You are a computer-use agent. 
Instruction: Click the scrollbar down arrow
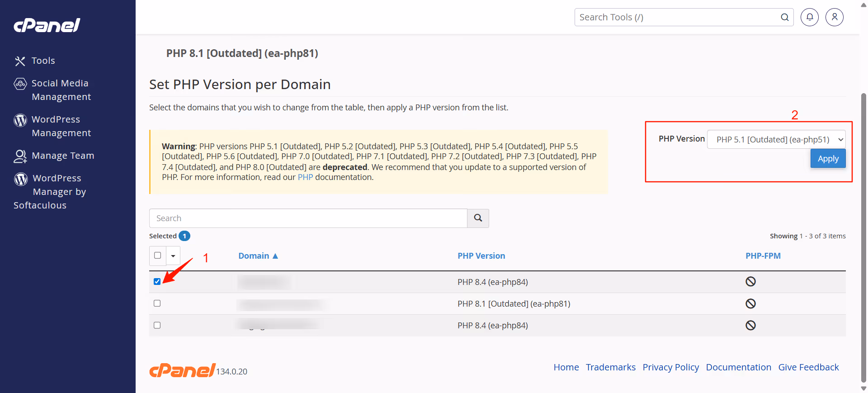point(863,388)
